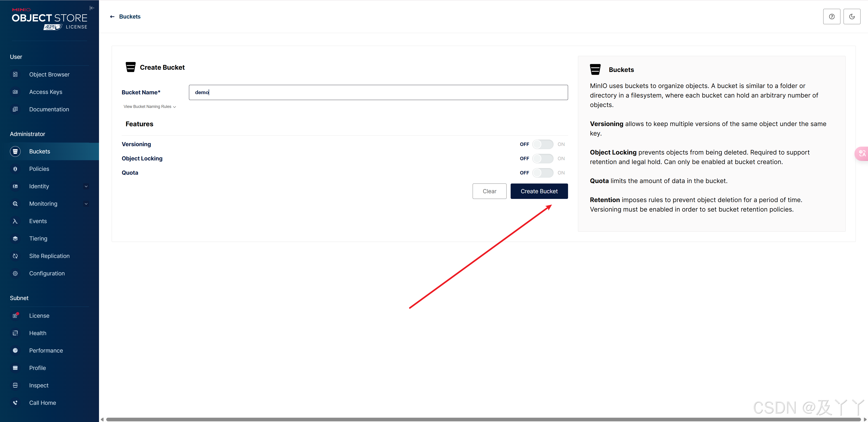This screenshot has height=422, width=868.
Task: Select the Site Replication icon
Action: coord(16,256)
